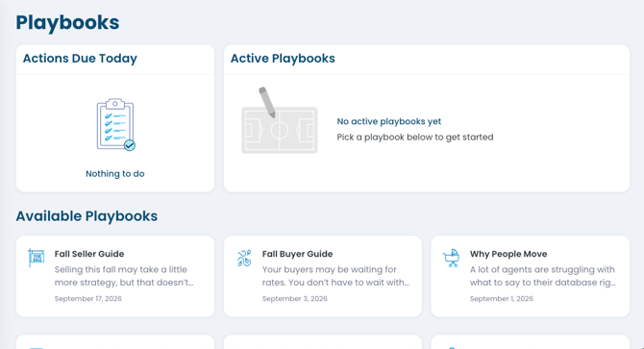The height and width of the screenshot is (349, 644).
Task: Click the September 1, 2026 date
Action: (502, 298)
